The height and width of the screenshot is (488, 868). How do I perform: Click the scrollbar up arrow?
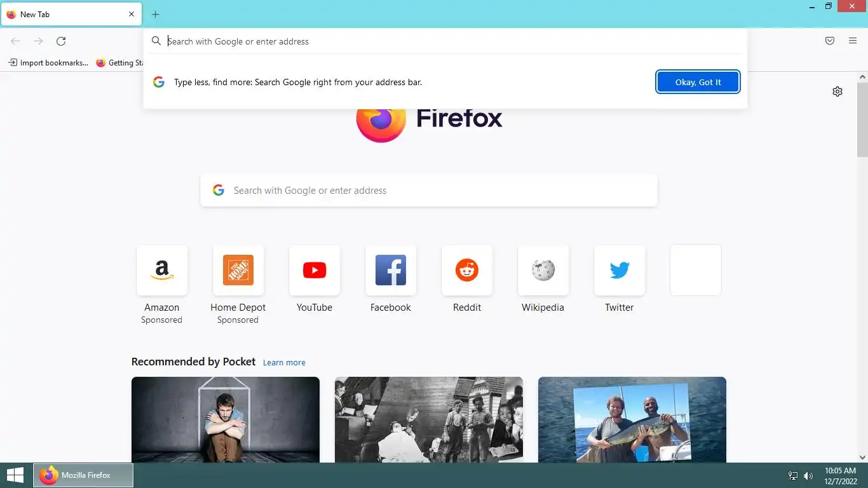click(862, 77)
